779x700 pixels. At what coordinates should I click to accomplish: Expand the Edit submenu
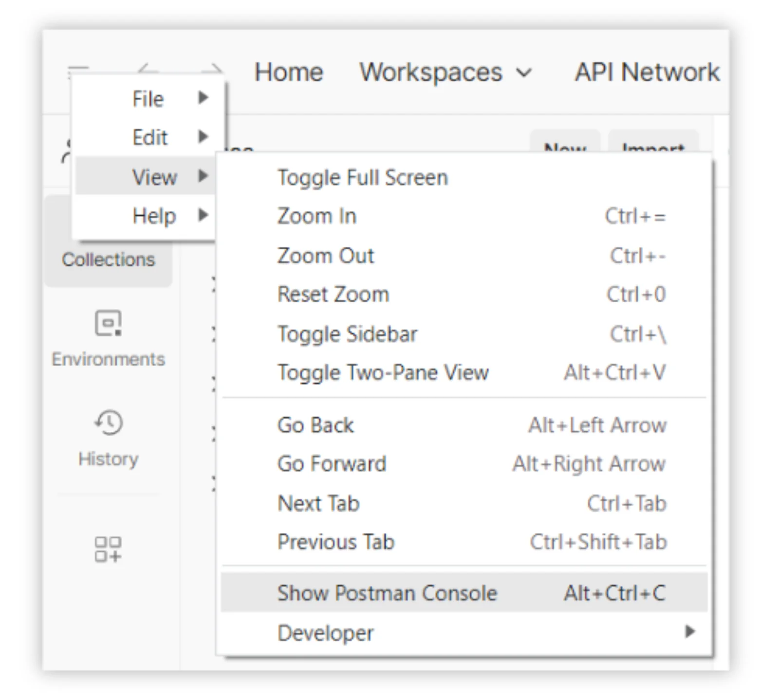tap(150, 137)
